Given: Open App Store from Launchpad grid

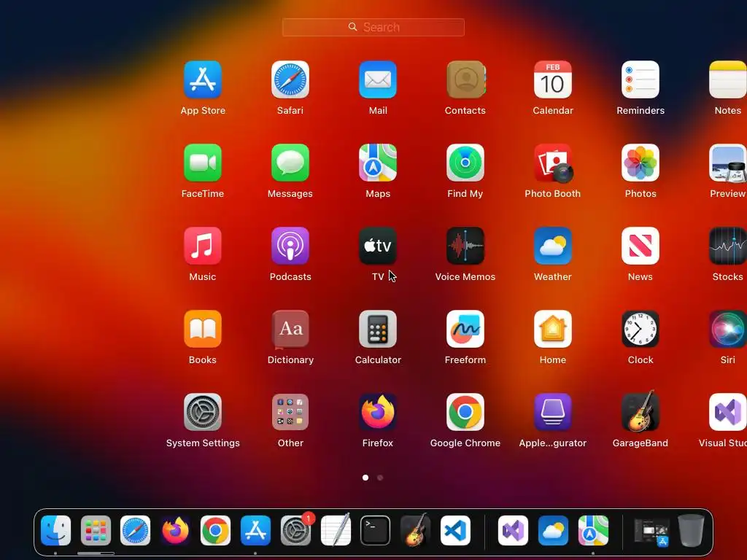Looking at the screenshot, I should pyautogui.click(x=203, y=79).
